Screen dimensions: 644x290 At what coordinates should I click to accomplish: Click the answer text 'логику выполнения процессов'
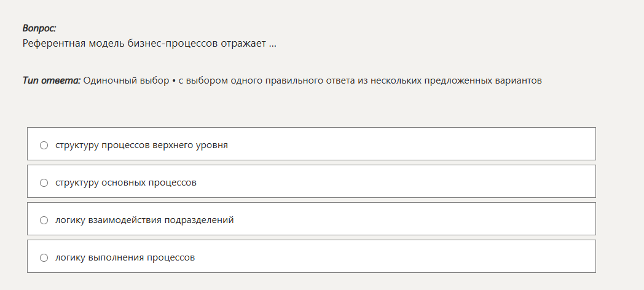[x=125, y=258]
